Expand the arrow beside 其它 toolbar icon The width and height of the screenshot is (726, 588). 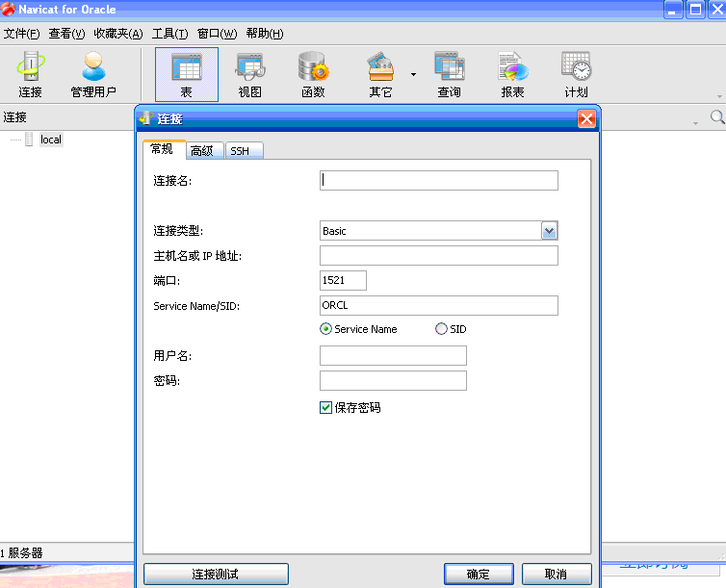[413, 74]
